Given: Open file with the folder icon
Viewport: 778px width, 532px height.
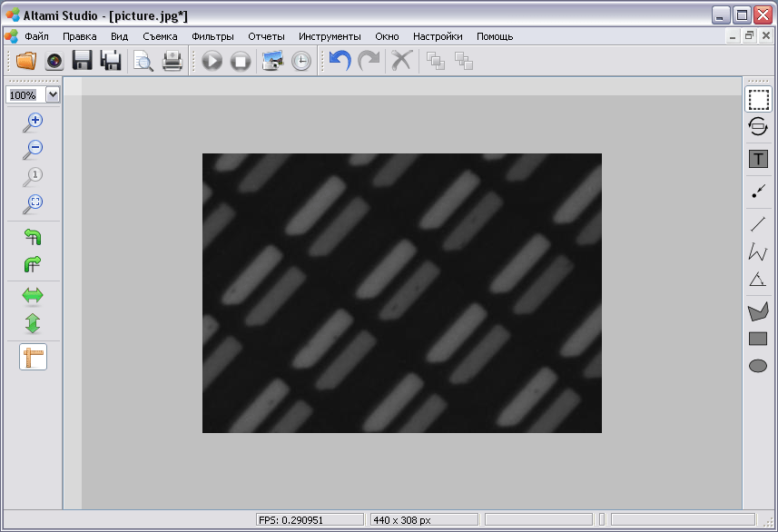Looking at the screenshot, I should point(26,61).
